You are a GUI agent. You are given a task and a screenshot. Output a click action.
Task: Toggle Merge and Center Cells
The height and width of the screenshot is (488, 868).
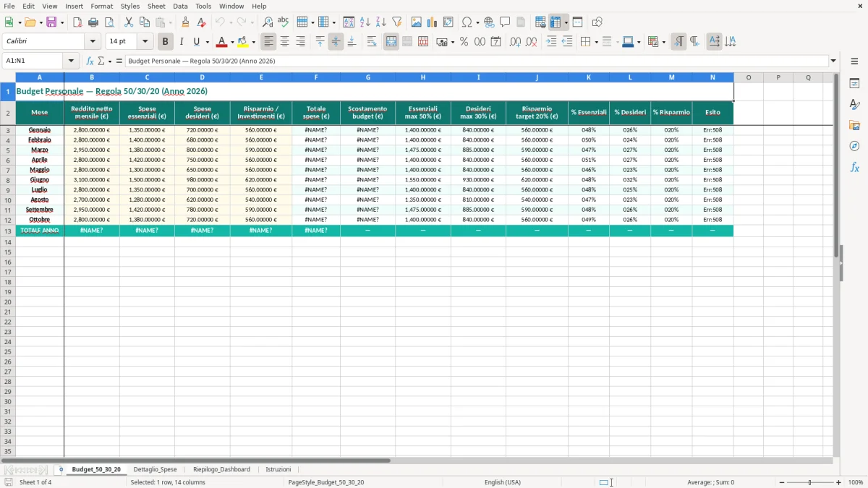(391, 42)
